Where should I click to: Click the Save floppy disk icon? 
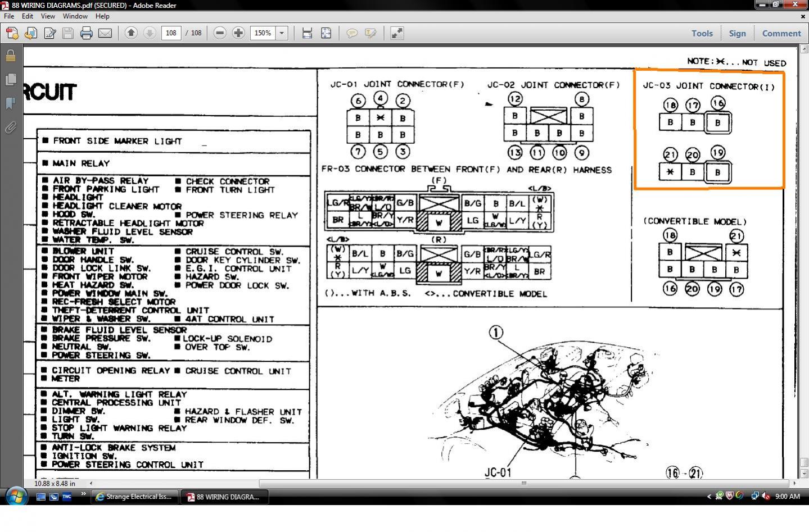click(68, 33)
